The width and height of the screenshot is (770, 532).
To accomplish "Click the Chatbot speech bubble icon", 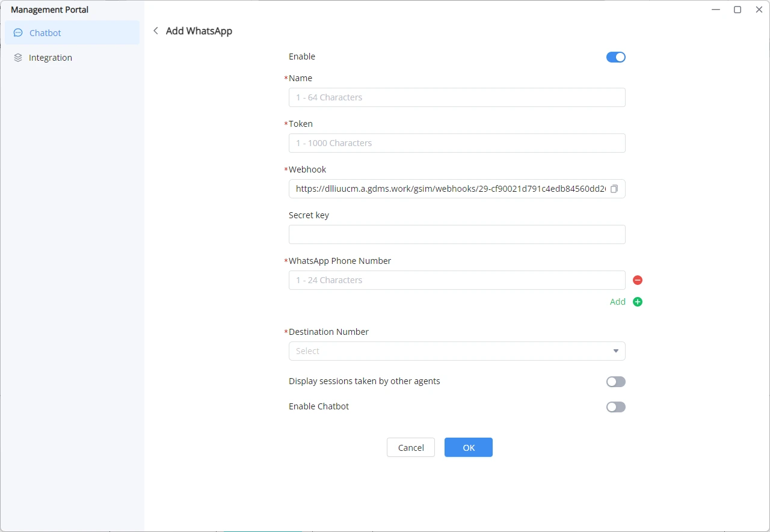I will pyautogui.click(x=18, y=33).
